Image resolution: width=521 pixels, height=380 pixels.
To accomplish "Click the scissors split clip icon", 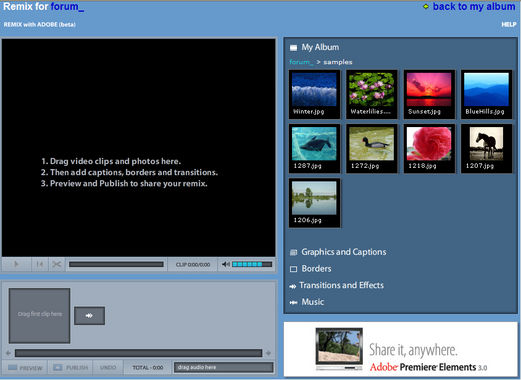I will [57, 264].
